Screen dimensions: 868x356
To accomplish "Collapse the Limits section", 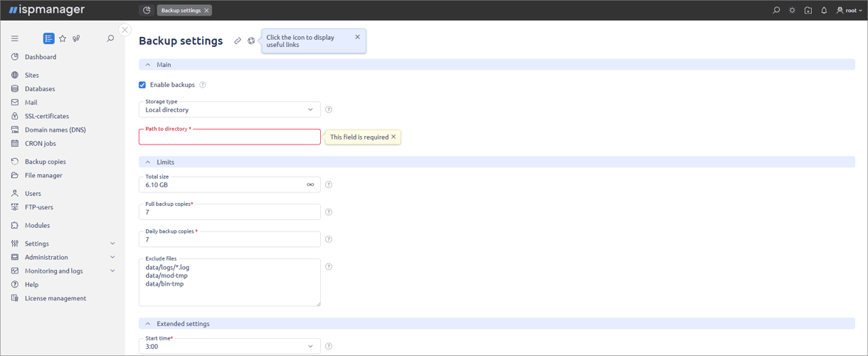I will point(148,162).
